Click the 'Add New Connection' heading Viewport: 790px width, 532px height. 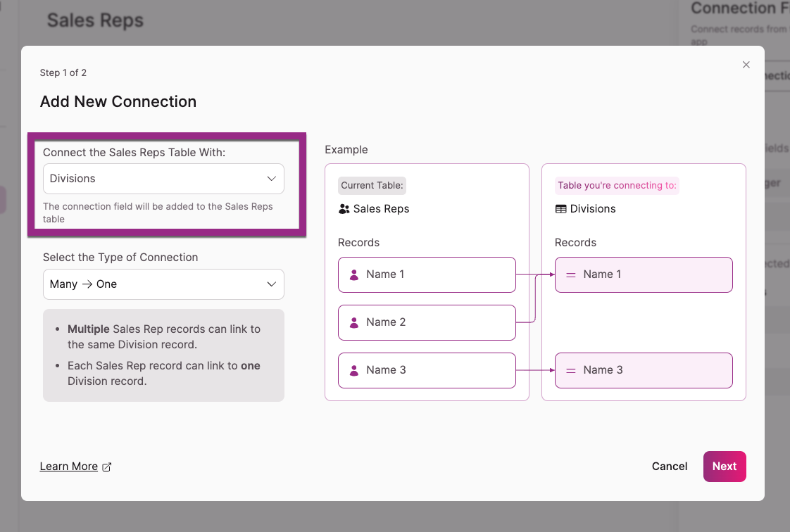118,101
